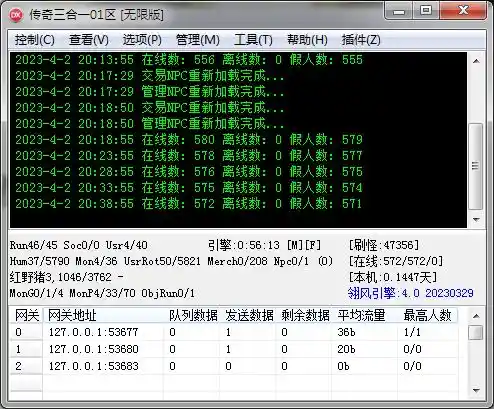Open the 控制(C) menu

tap(35, 40)
